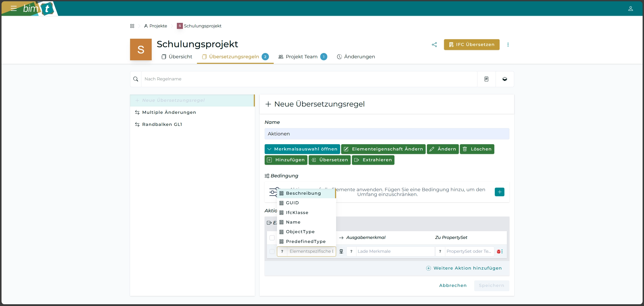Pick PredefinedType from the dropdown list
Image resolution: width=644 pixels, height=306 pixels.
(306, 241)
